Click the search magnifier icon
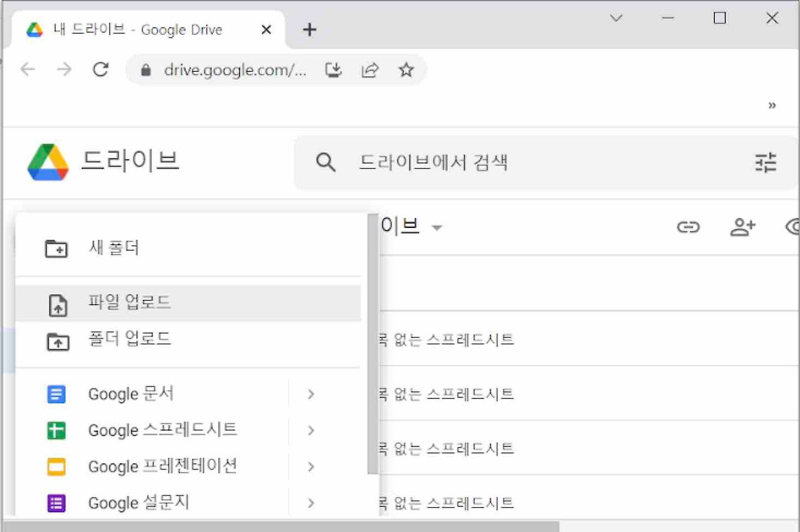Viewport: 800px width, 532px height. (x=326, y=163)
